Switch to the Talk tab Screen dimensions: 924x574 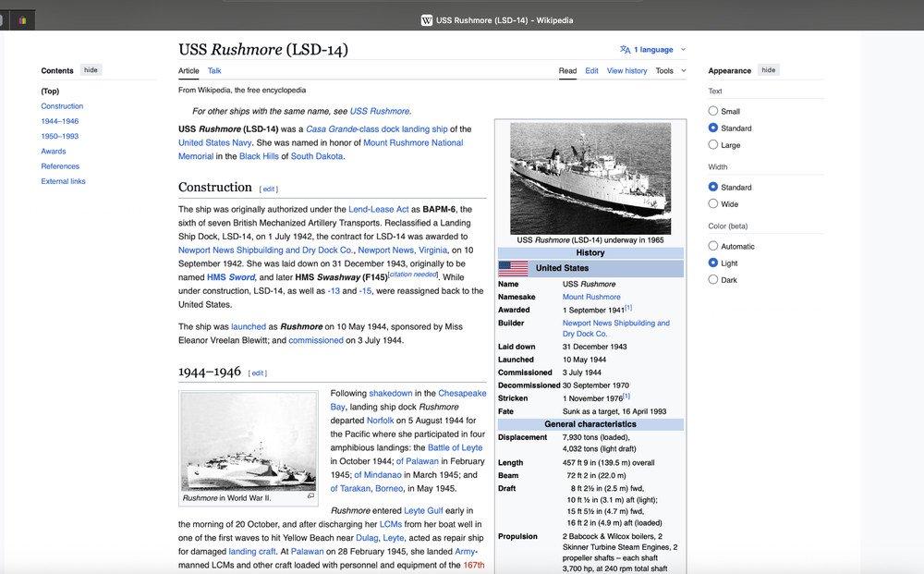click(x=214, y=69)
